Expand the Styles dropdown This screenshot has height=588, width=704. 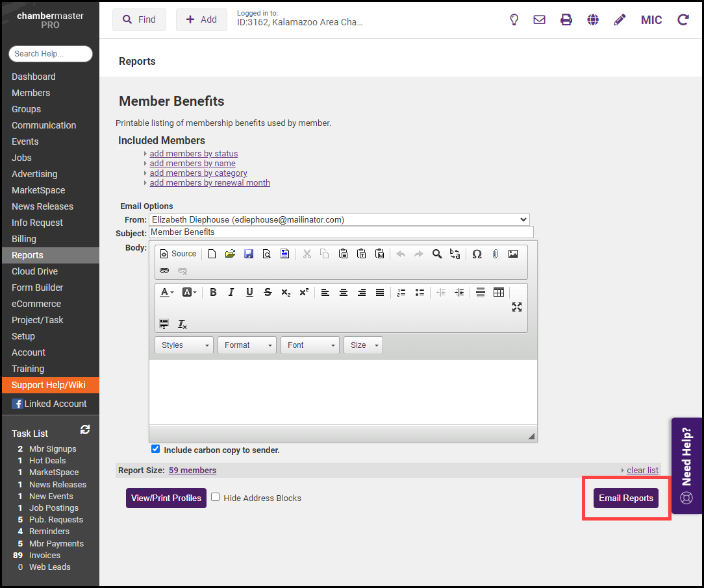[x=184, y=345]
